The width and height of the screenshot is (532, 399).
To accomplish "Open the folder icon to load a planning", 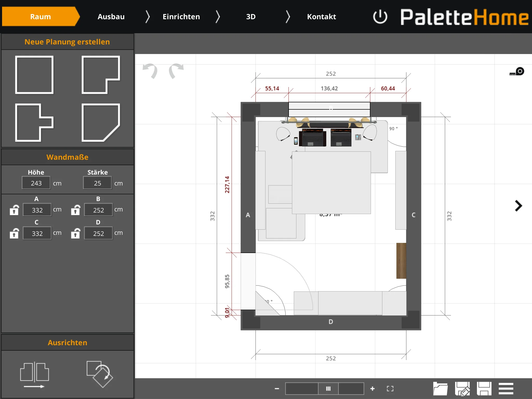I will click(440, 389).
